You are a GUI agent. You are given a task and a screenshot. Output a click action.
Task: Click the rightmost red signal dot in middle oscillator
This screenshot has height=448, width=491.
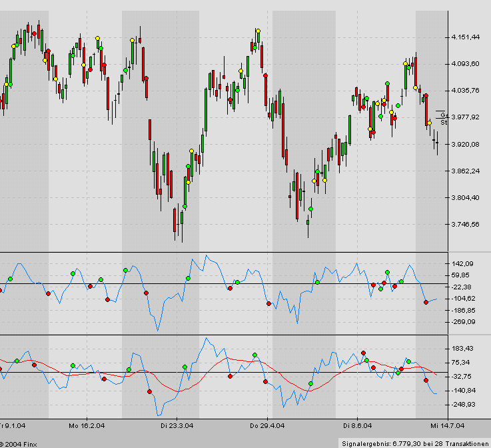pyautogui.click(x=426, y=303)
